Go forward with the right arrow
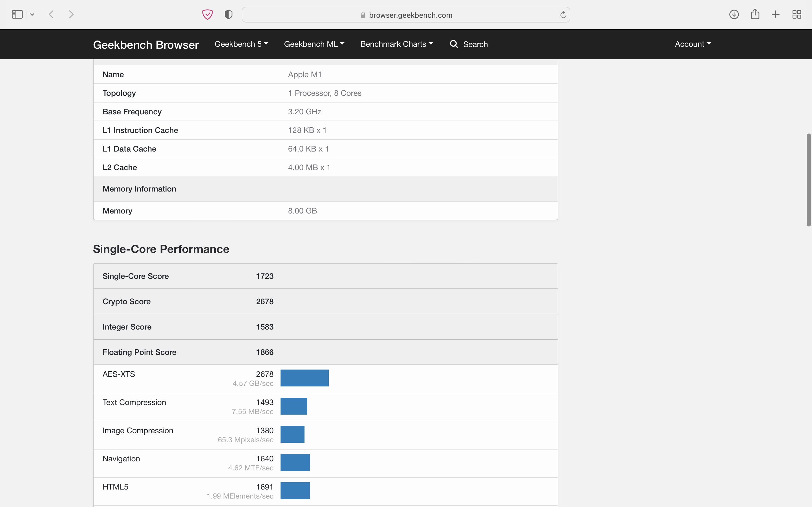 click(71, 14)
